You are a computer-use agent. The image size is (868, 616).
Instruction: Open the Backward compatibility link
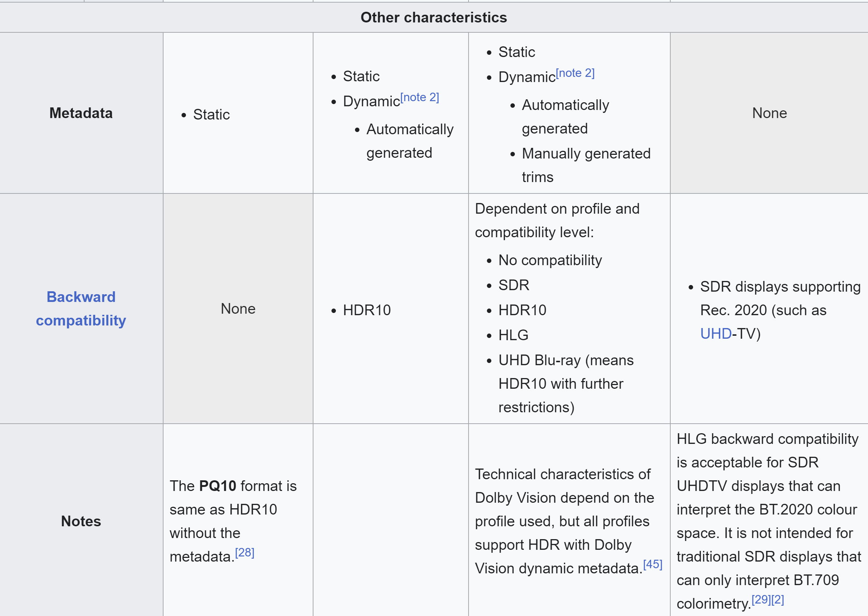coord(81,309)
